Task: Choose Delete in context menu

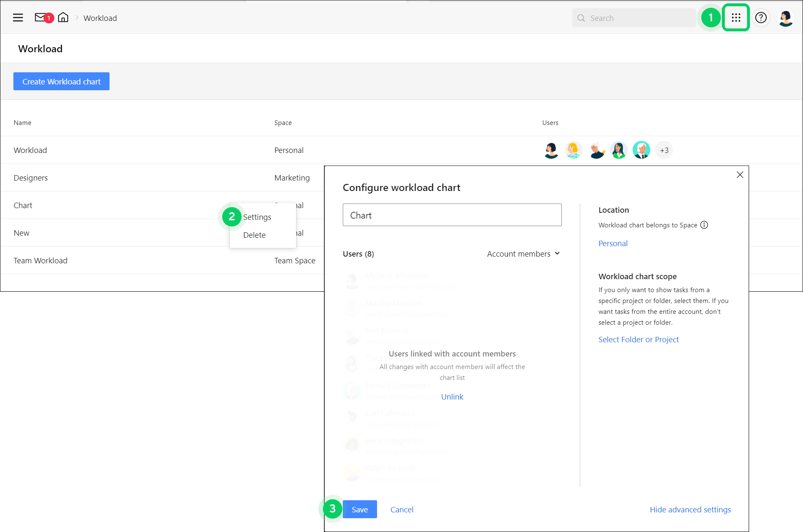Action: [254, 235]
